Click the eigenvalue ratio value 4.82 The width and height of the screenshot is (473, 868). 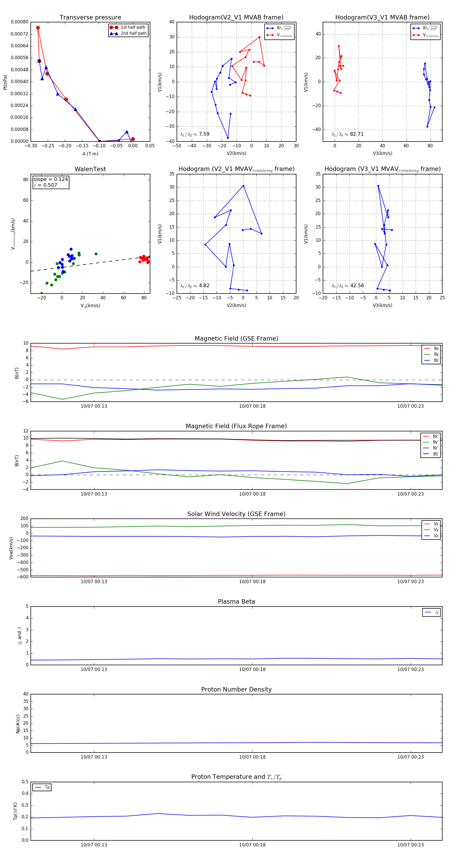click(x=204, y=286)
